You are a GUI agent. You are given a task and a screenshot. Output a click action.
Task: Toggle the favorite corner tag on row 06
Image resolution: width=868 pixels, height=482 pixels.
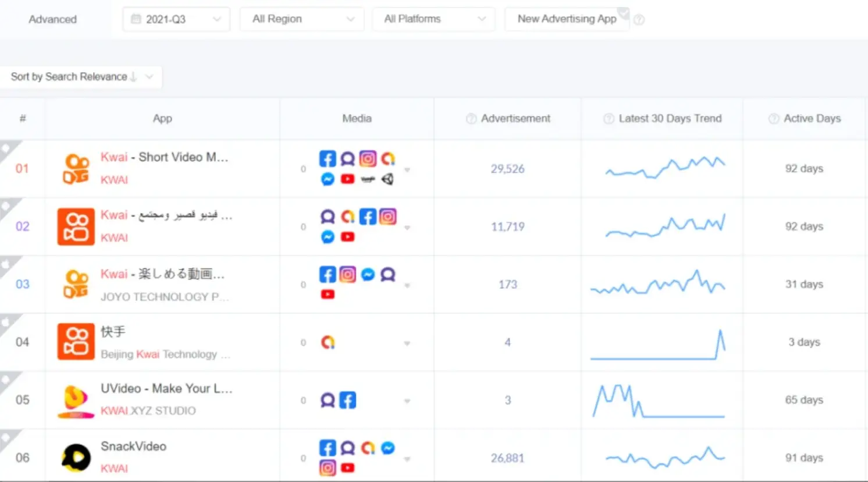click(x=8, y=437)
